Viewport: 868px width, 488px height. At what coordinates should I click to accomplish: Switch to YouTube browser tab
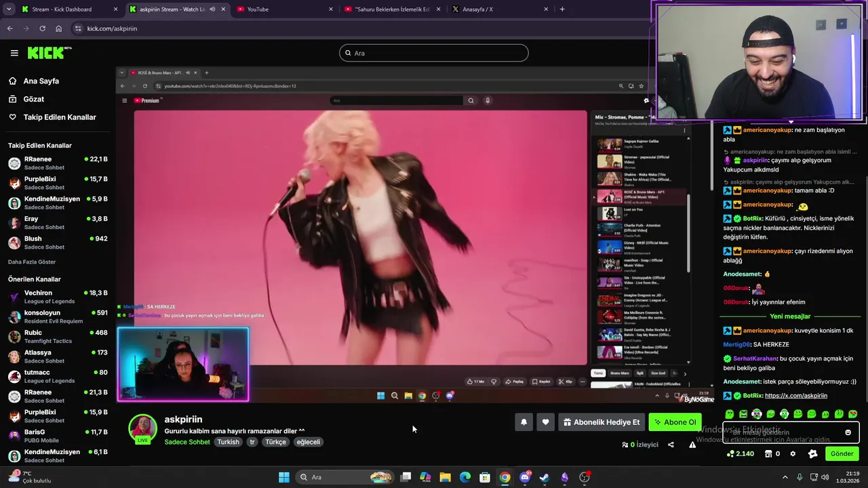pyautogui.click(x=285, y=9)
